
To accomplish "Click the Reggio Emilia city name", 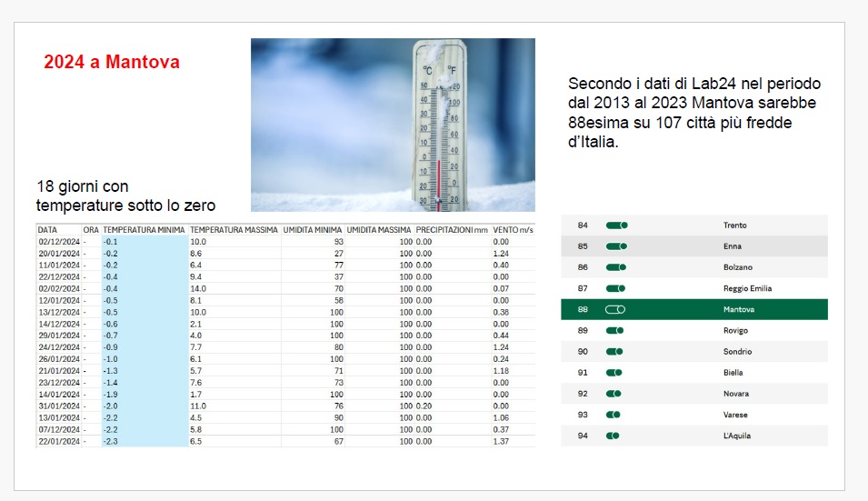I will click(x=747, y=288).
